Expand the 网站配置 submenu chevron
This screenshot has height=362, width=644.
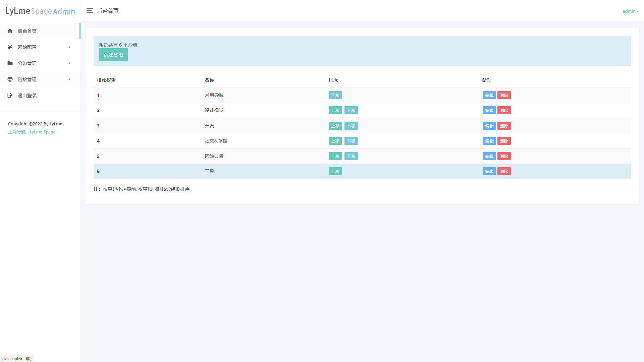[69, 47]
